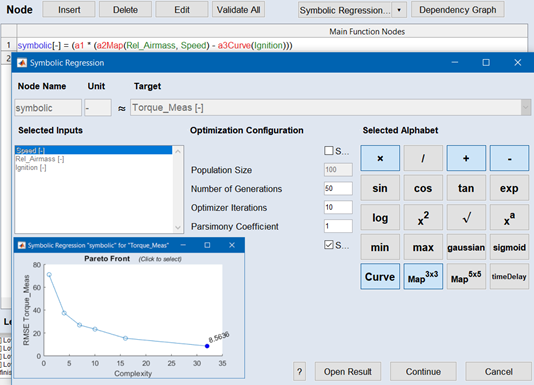The width and height of the screenshot is (534, 385).
Task: Enable the timeDelay element
Action: click(x=509, y=276)
